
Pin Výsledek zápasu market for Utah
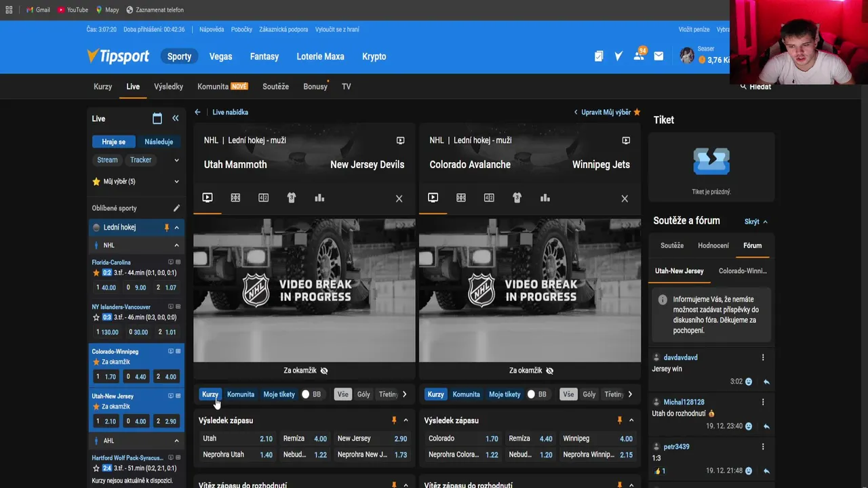(x=394, y=420)
